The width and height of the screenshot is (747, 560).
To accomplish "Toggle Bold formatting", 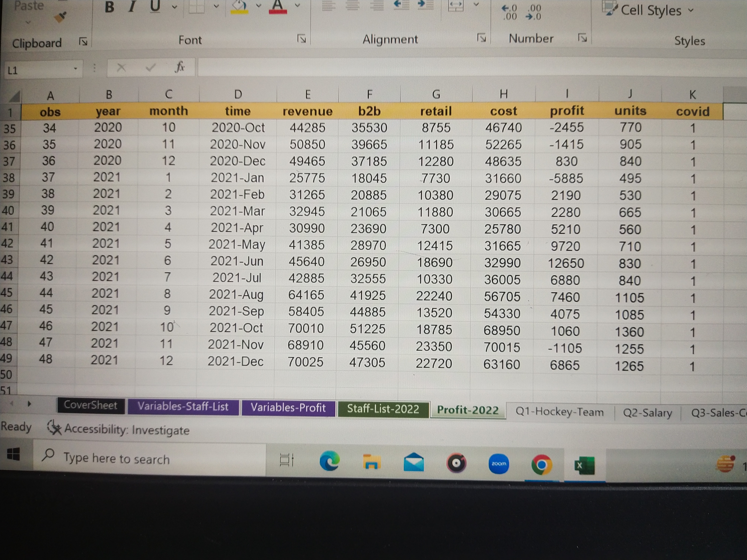I will click(109, 7).
